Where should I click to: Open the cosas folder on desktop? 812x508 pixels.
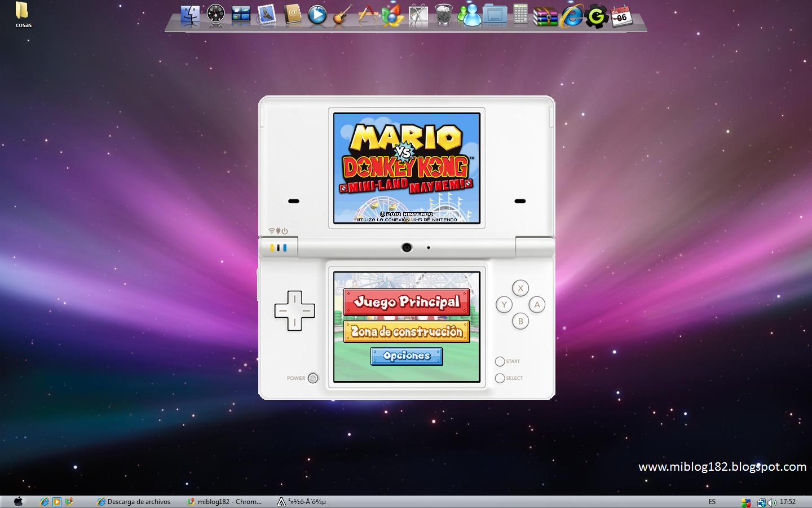[23, 15]
